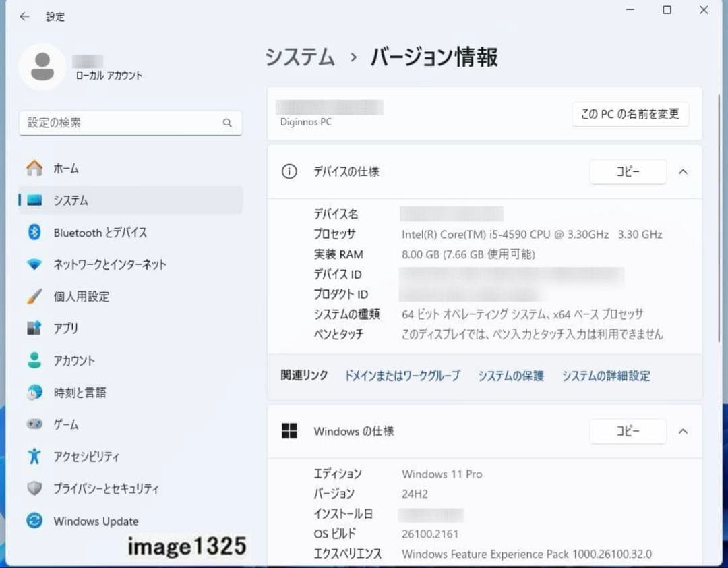Click コピー next to デバイスの仕様

pos(628,171)
